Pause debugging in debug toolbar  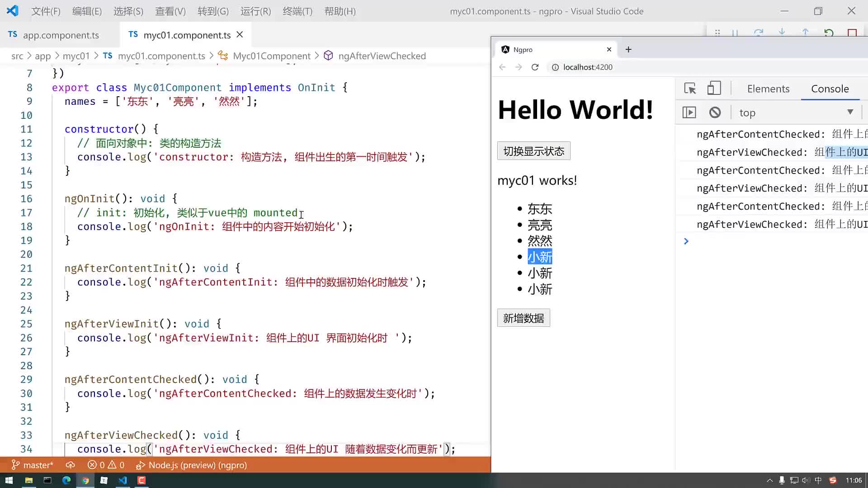click(735, 33)
